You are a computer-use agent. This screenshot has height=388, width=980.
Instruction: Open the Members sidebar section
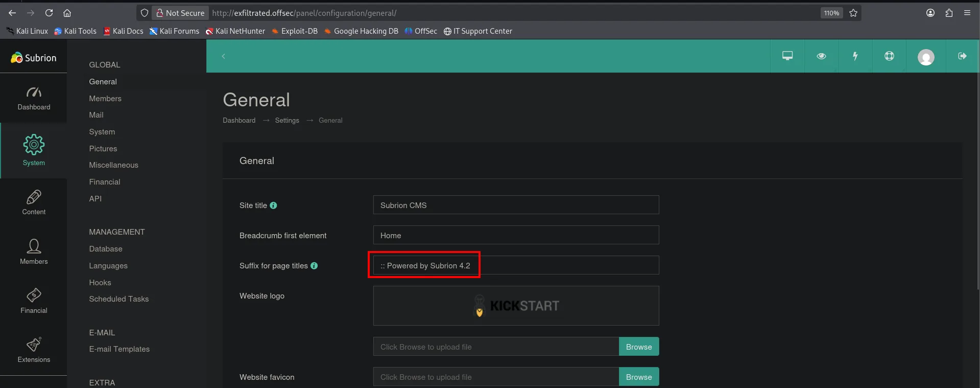(x=34, y=252)
